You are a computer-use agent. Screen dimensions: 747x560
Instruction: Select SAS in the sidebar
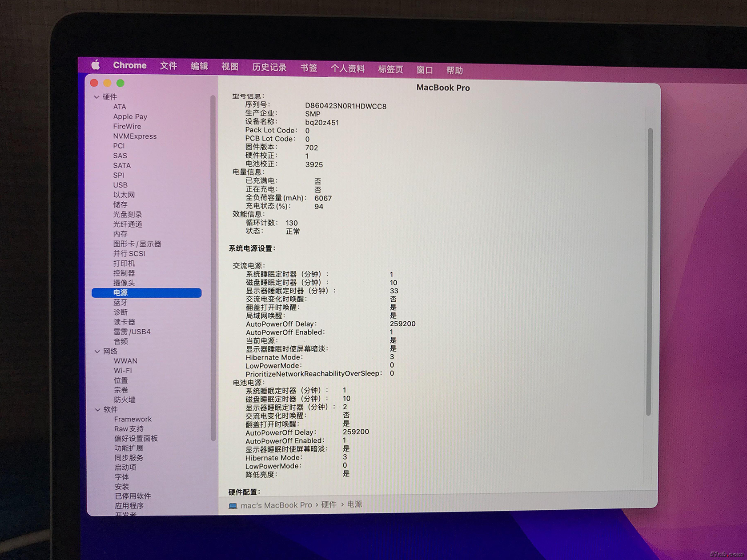pos(120,156)
